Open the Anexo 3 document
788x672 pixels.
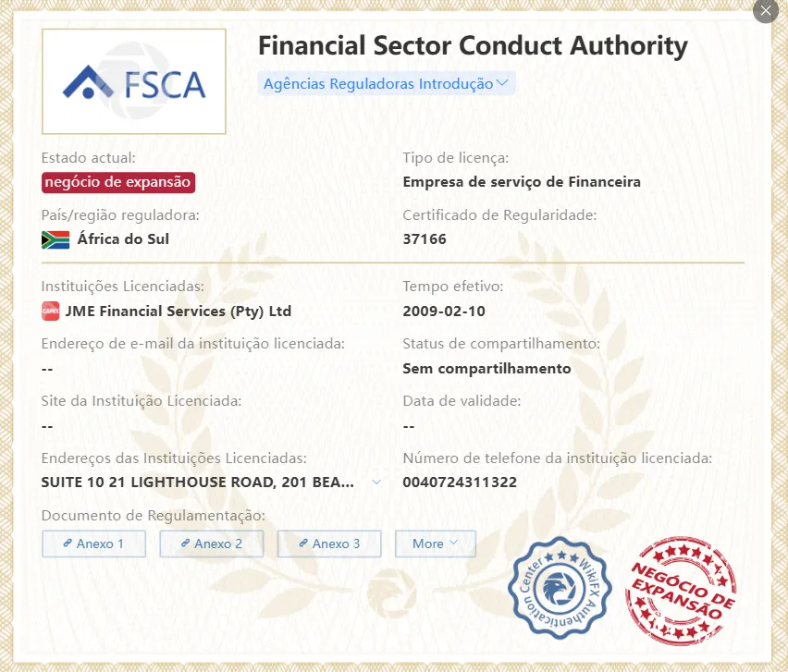coord(329,544)
